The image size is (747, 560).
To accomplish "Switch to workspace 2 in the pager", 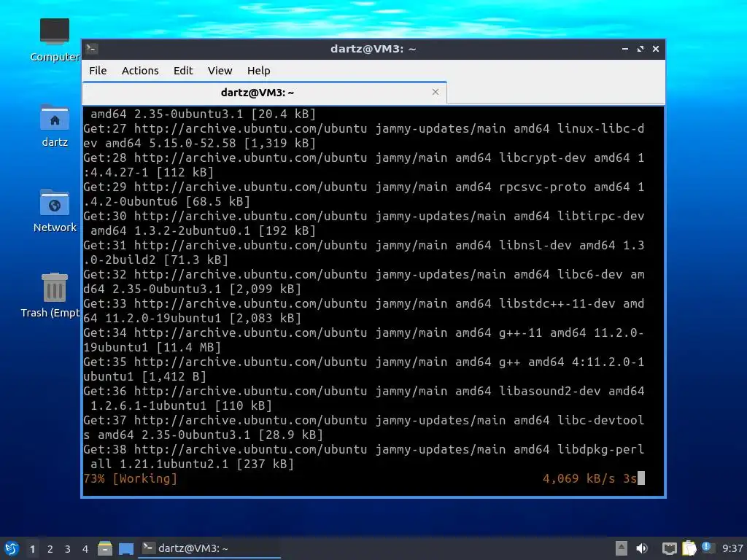I will (50, 549).
